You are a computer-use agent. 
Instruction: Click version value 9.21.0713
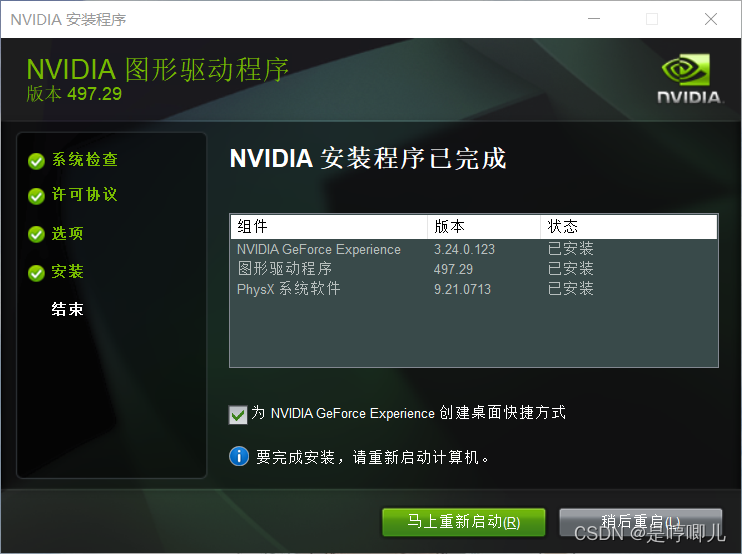(x=462, y=289)
